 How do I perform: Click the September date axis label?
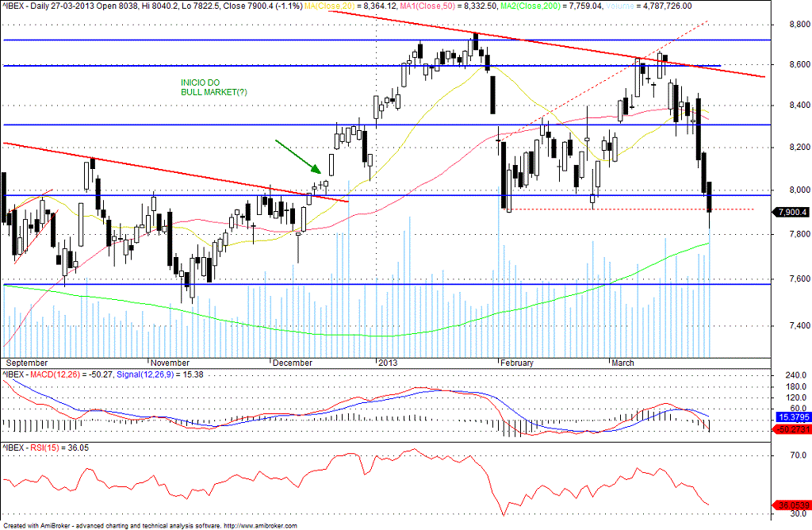(x=26, y=363)
